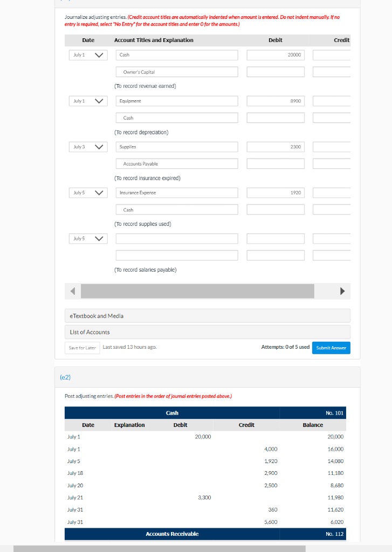Image resolution: width=392 pixels, height=552 pixels.
Task: Click the debit field containing 2300
Action: click(x=276, y=147)
